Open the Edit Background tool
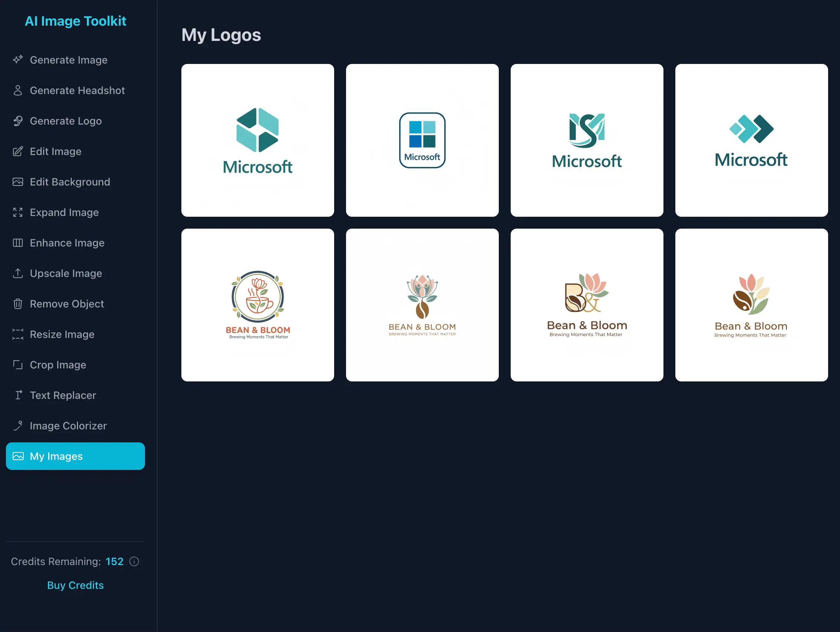This screenshot has width=840, height=632. point(70,182)
